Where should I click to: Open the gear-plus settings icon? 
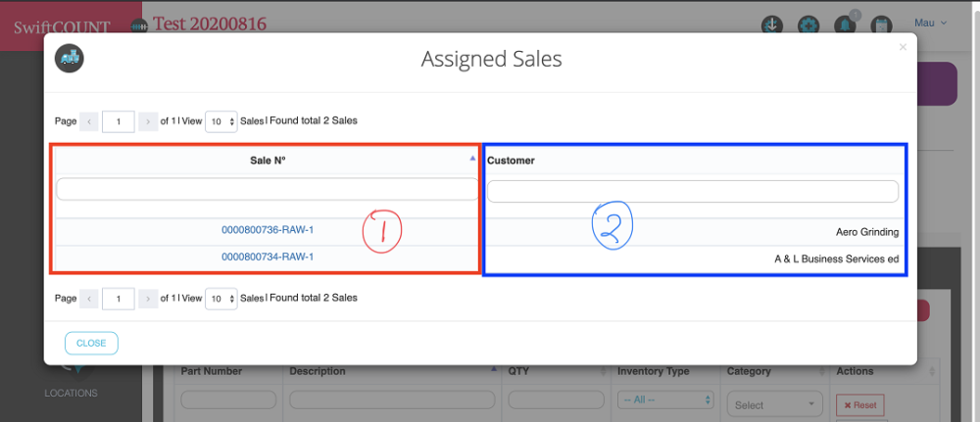point(808,24)
